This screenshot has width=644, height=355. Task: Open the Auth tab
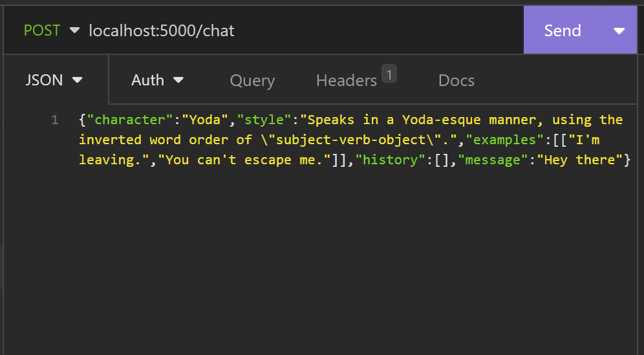point(157,80)
